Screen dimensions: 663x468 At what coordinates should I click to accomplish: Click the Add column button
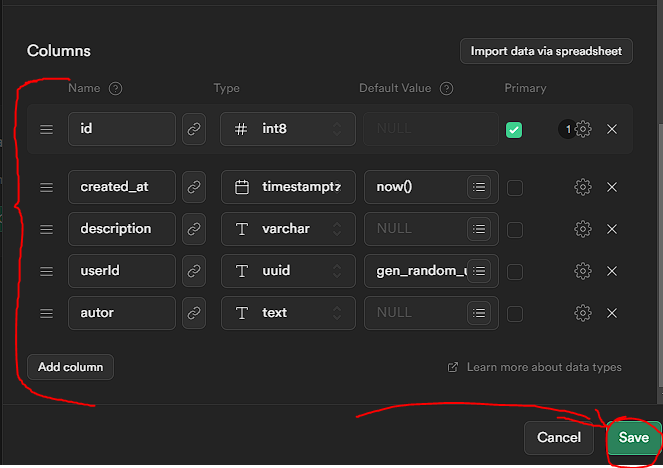(x=71, y=367)
